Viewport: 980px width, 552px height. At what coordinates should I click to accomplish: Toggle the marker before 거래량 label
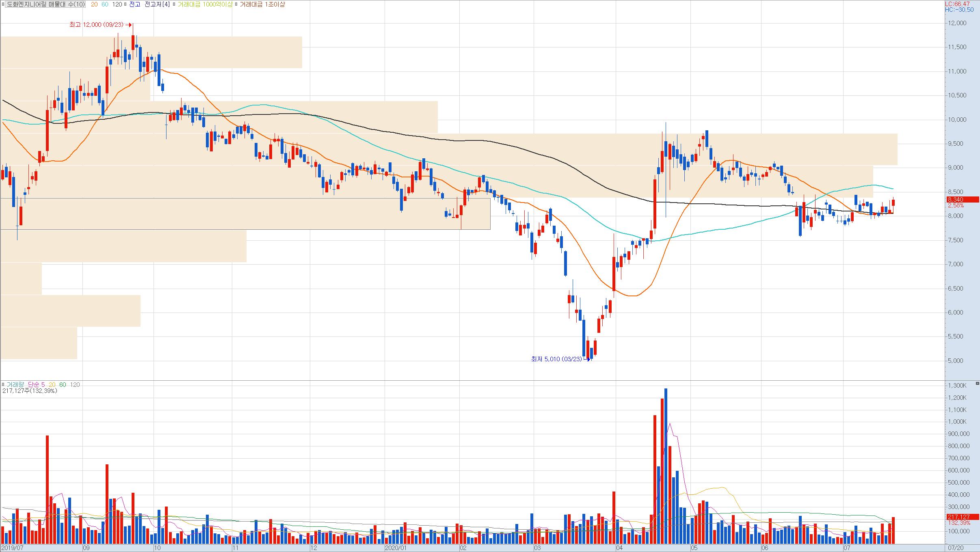click(3, 384)
